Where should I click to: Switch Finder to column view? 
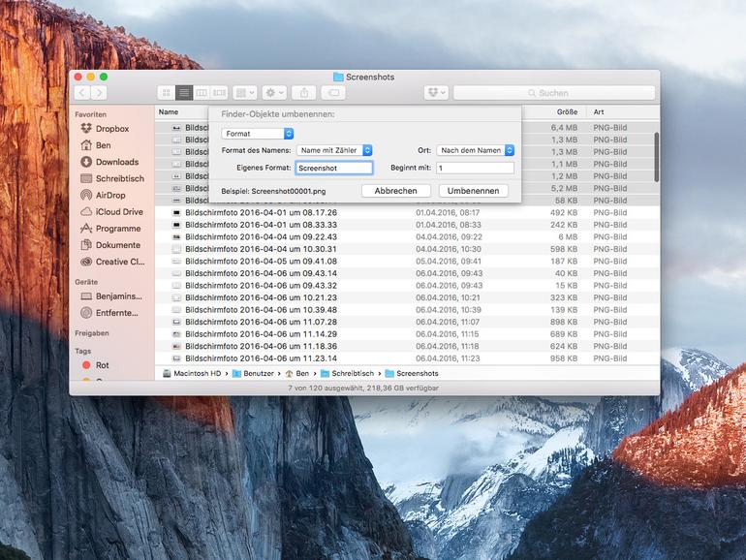(x=202, y=93)
